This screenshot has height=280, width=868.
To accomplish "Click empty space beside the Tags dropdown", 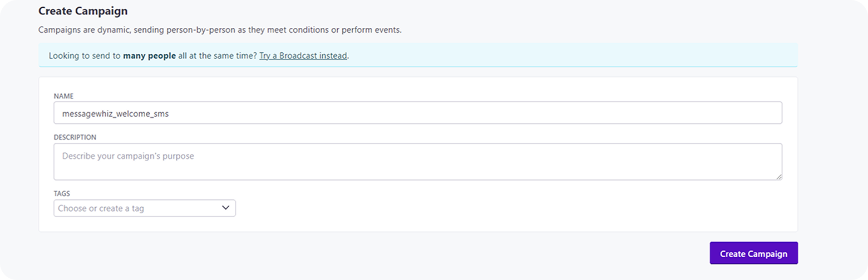I will pos(501,208).
